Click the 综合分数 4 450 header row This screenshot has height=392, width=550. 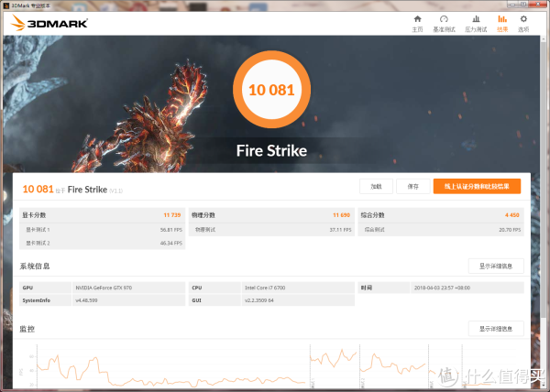pos(441,215)
